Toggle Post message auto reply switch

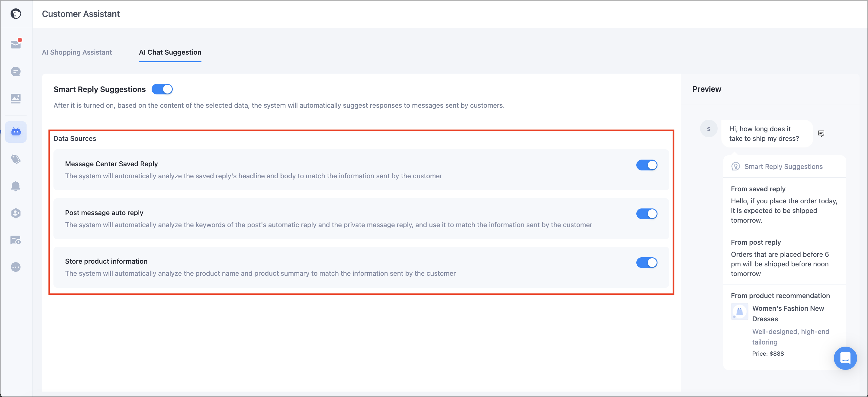(x=647, y=214)
